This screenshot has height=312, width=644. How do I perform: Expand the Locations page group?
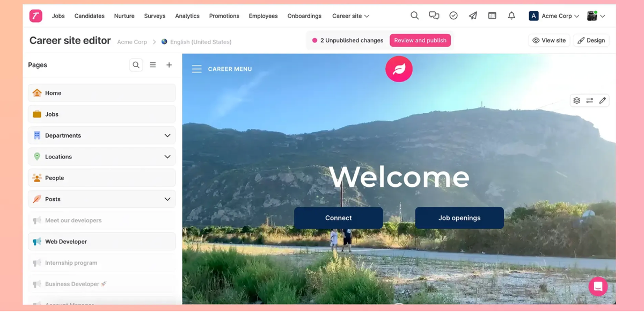point(167,157)
